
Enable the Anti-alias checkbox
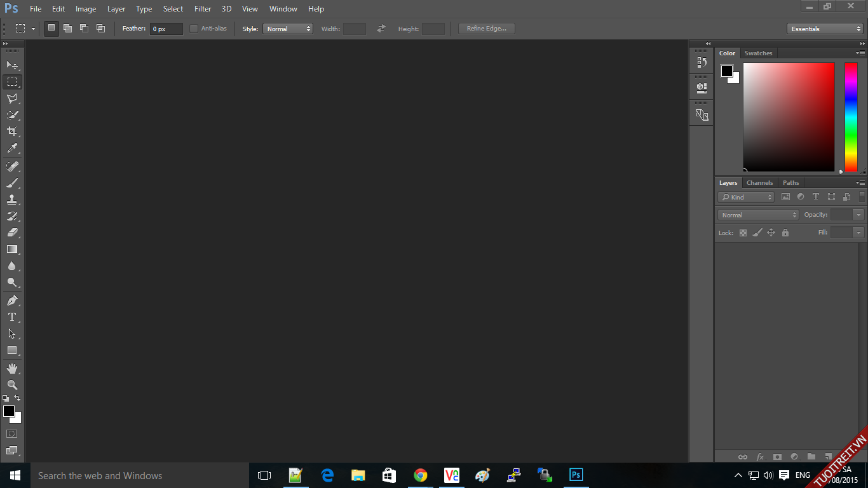[194, 29]
